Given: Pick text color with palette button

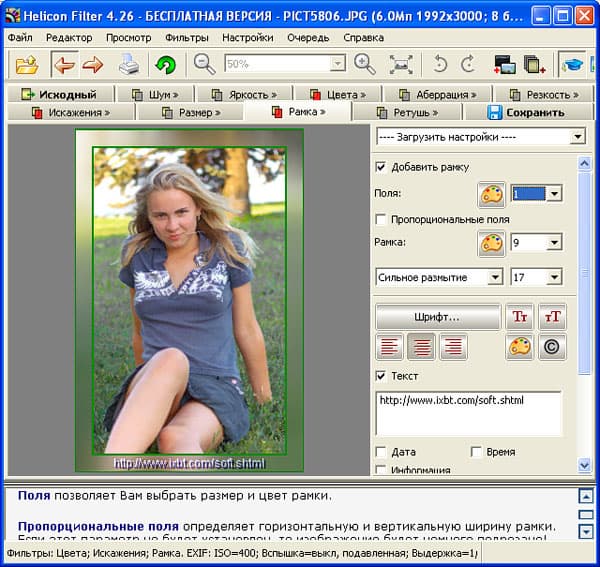Looking at the screenshot, I should (519, 347).
